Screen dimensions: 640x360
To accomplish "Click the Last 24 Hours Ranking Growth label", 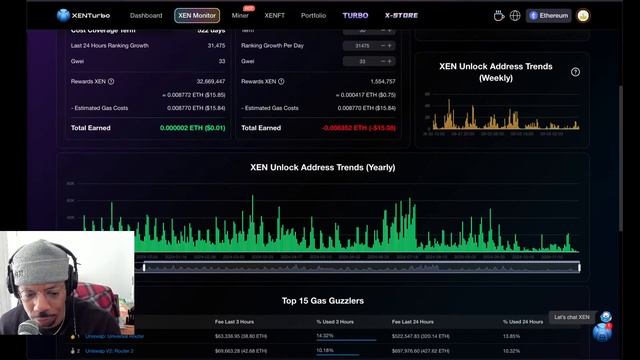I will [109, 46].
